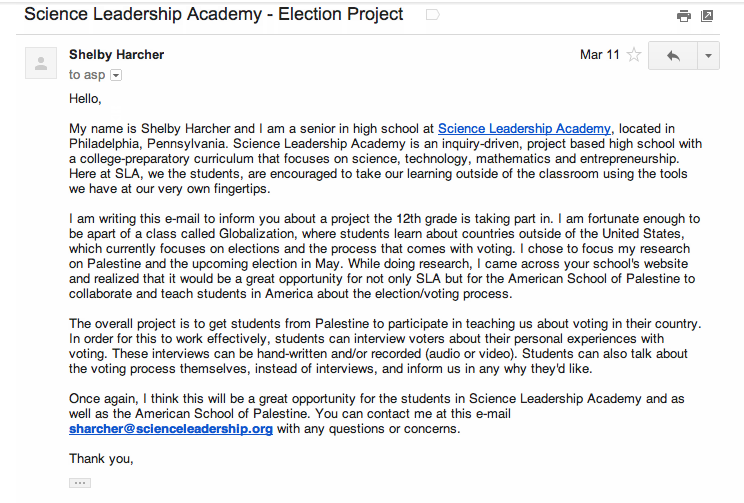The width and height of the screenshot is (744, 503).
Task: Click the "Thank you," closing line
Action: click(x=101, y=459)
